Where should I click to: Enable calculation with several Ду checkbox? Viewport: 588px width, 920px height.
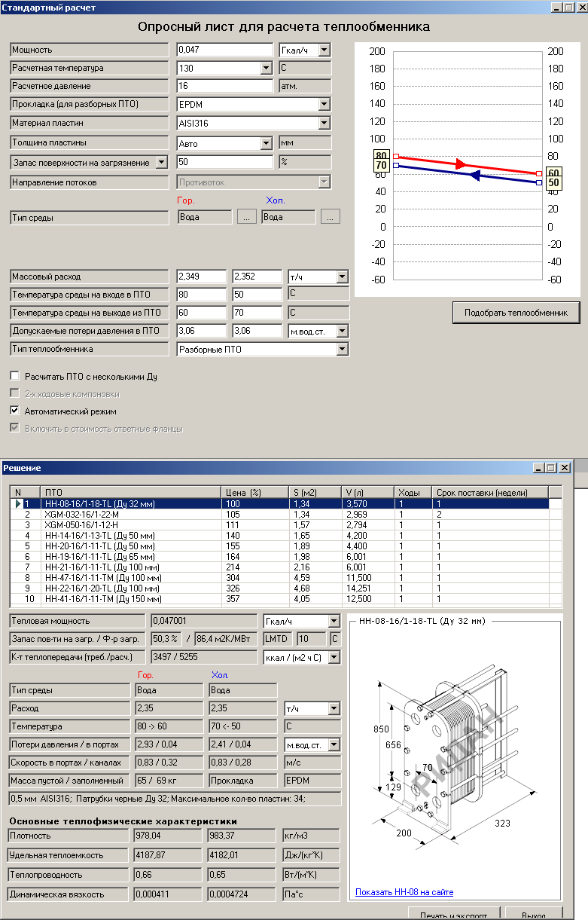click(x=14, y=376)
